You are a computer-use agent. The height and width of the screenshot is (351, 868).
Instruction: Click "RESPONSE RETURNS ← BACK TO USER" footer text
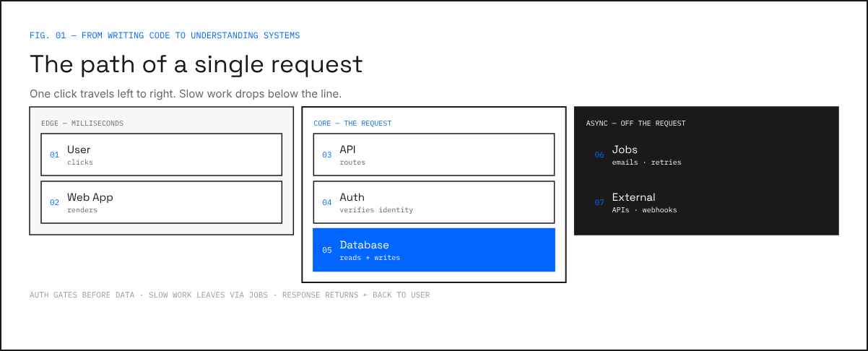(356, 295)
